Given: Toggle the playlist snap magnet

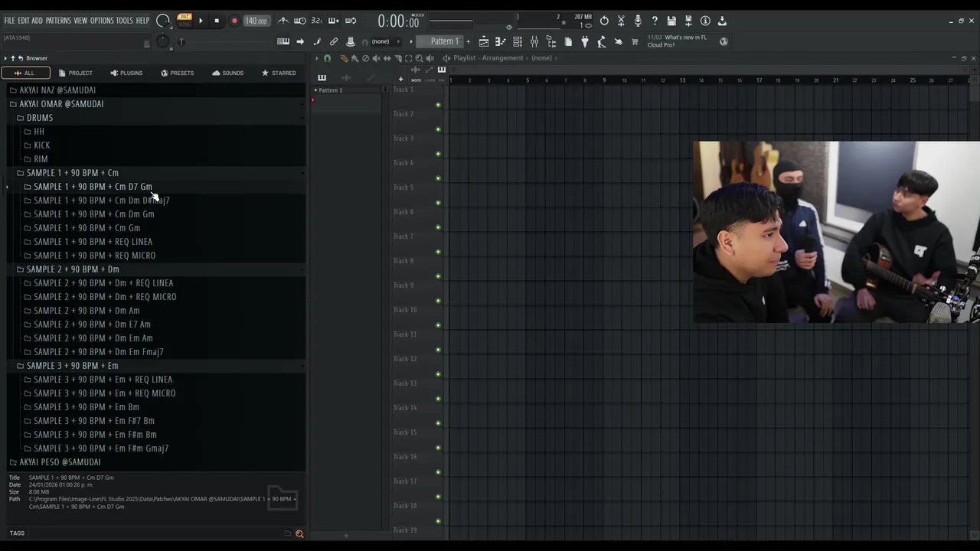Looking at the screenshot, I should pos(327,58).
